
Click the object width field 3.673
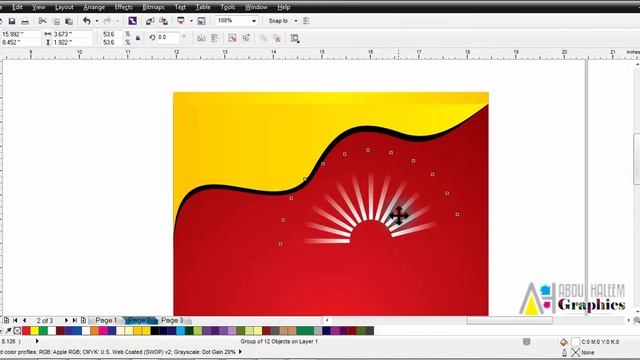click(73, 34)
